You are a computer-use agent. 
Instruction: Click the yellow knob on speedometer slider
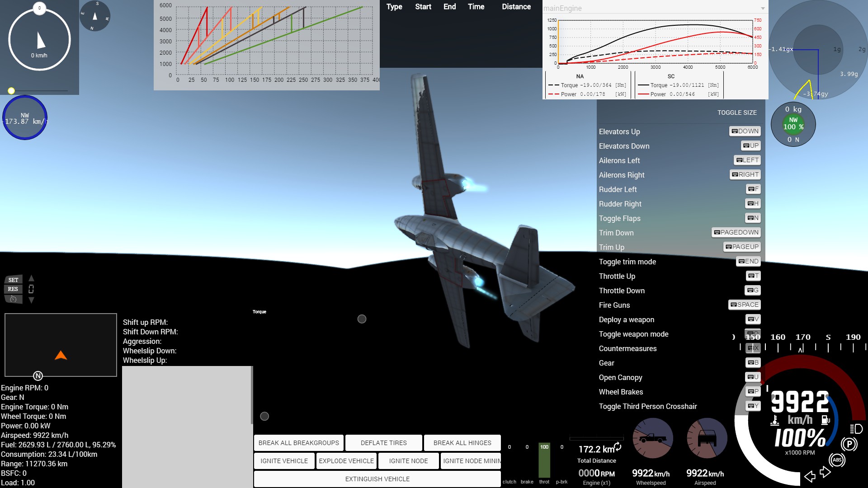[x=11, y=91]
